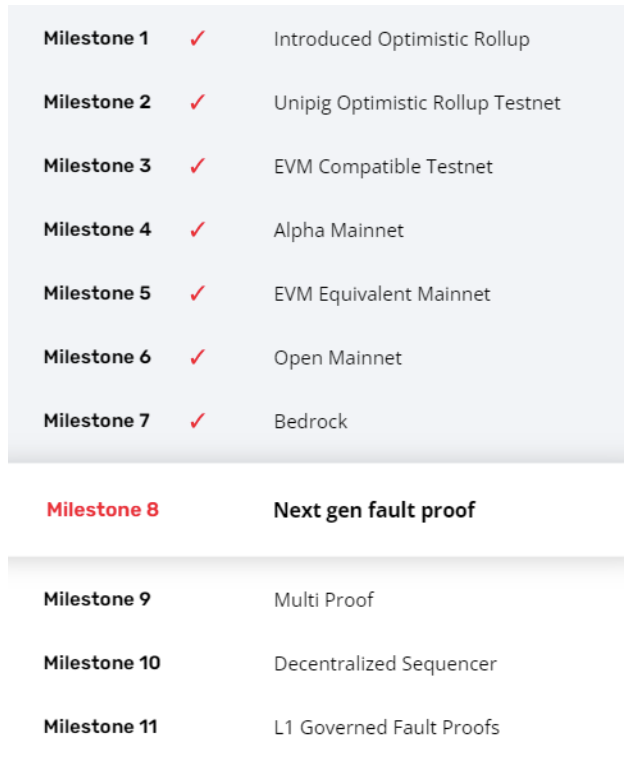
Task: Click the Milestone 10 label
Action: click(102, 662)
